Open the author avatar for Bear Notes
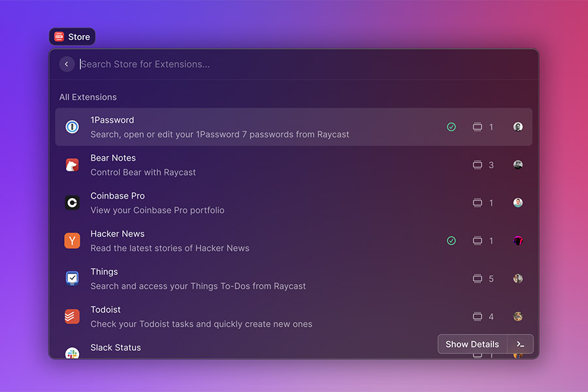The height and width of the screenshot is (392, 588). click(x=518, y=165)
